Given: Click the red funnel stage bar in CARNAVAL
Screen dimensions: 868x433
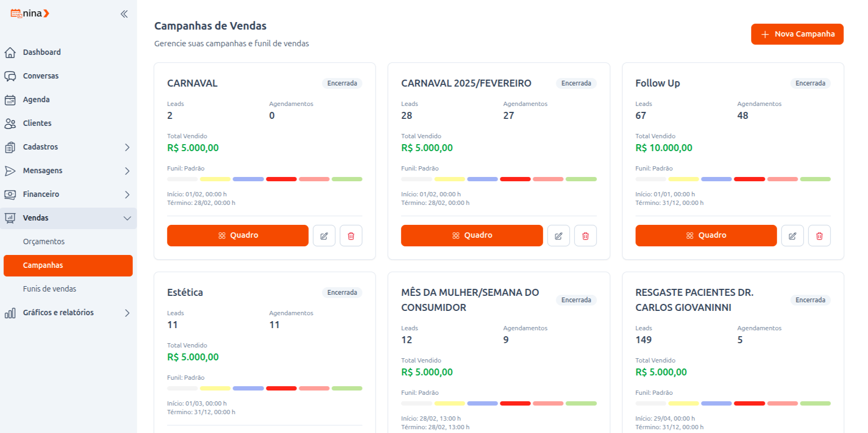Looking at the screenshot, I should (281, 179).
